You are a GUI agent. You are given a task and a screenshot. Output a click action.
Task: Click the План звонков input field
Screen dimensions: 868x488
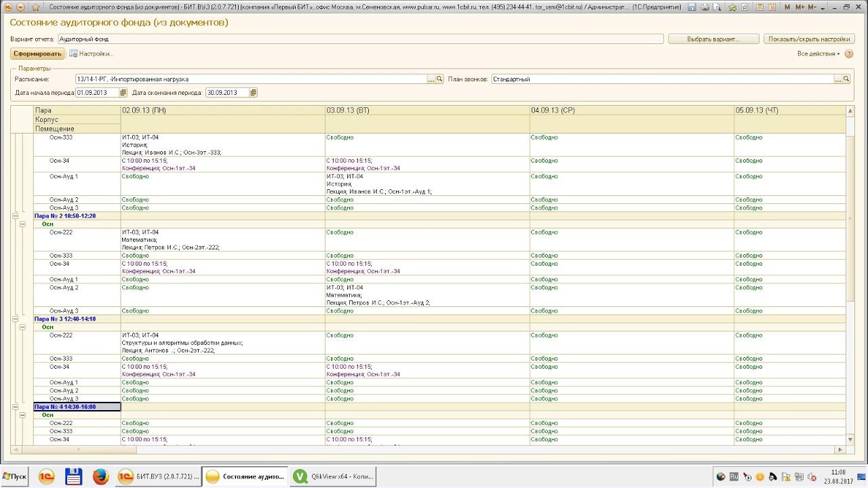(663, 79)
